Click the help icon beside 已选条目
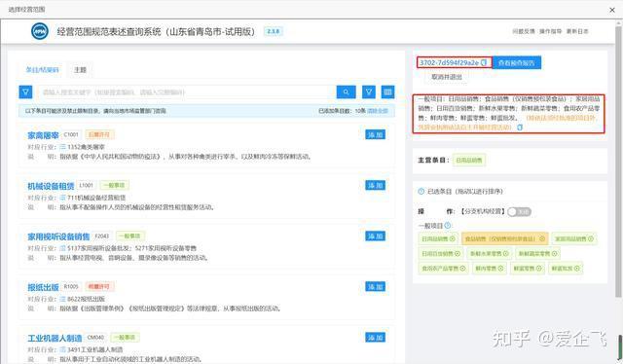 click(x=421, y=191)
